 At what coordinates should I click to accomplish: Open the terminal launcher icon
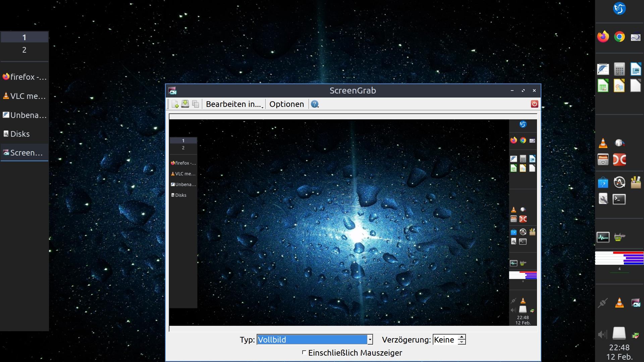[x=619, y=199]
